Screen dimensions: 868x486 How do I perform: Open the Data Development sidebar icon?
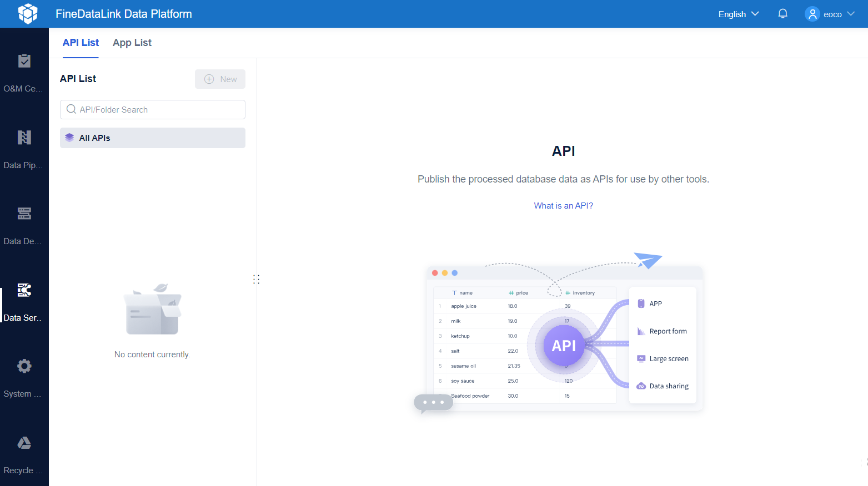click(24, 214)
